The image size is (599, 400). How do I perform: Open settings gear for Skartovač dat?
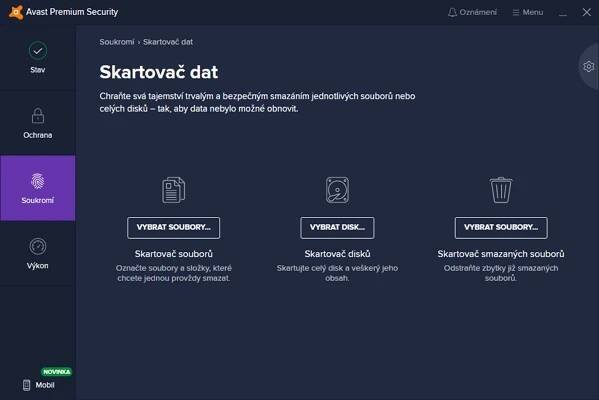tap(589, 66)
